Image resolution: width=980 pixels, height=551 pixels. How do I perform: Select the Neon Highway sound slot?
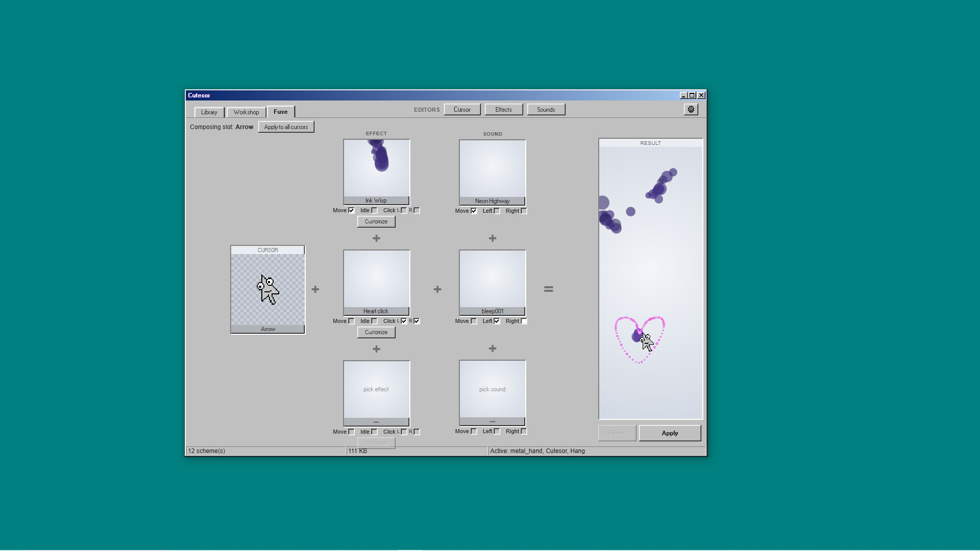click(493, 172)
